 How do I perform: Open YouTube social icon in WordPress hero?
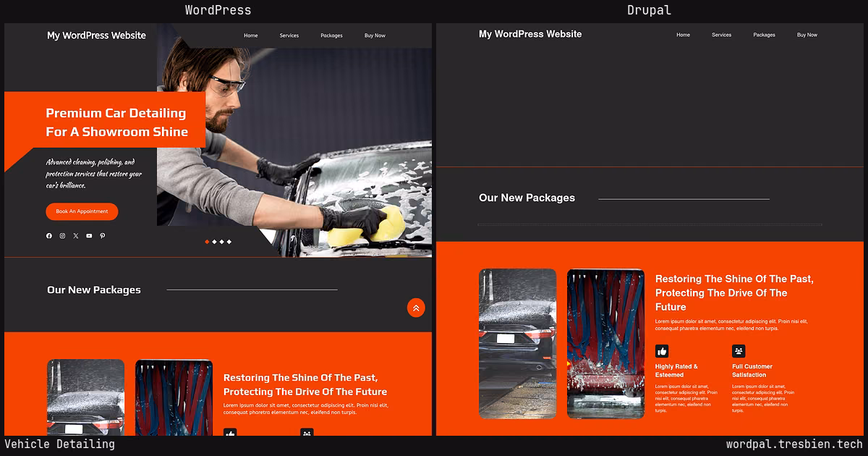89,236
